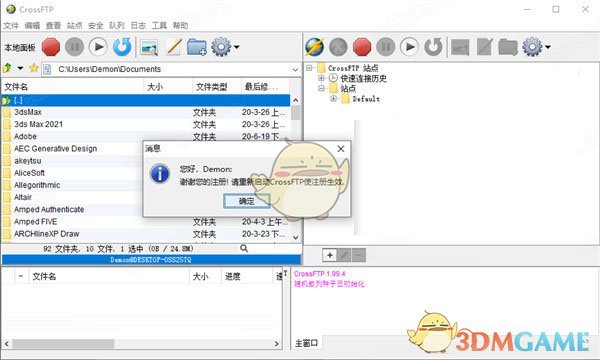
Task: Create a new folder in the local panel
Action: pos(197,47)
